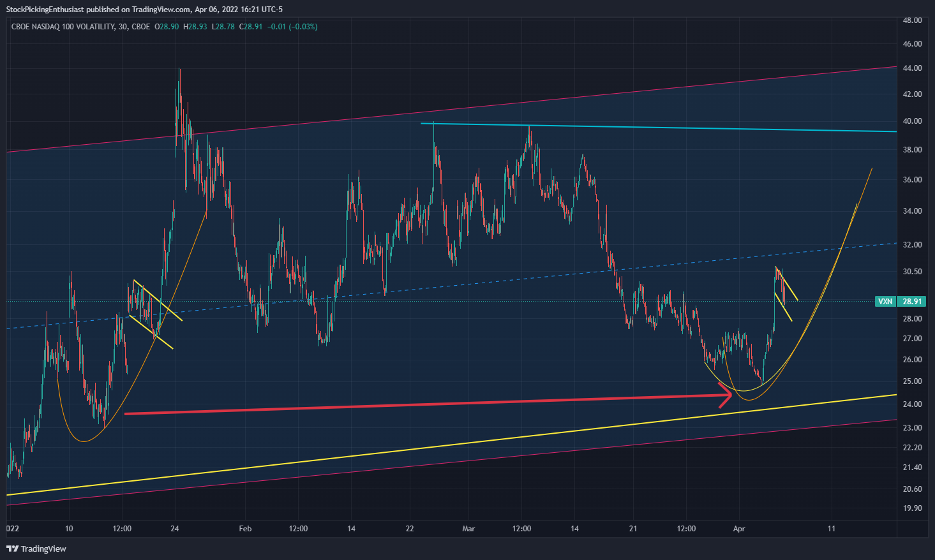Click the 25.00 price axis label
Screen dimensions: 935x560
913,381
